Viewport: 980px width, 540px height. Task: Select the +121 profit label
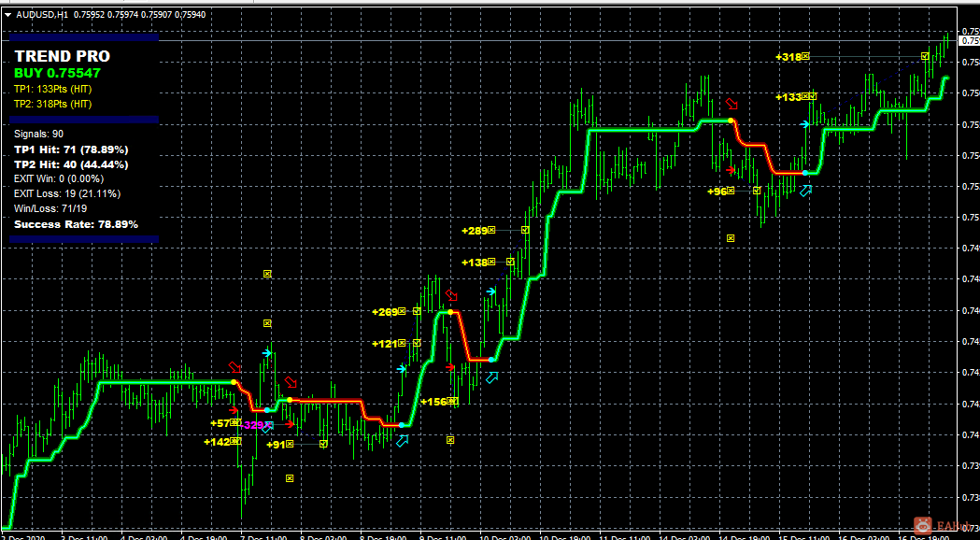[x=384, y=343]
